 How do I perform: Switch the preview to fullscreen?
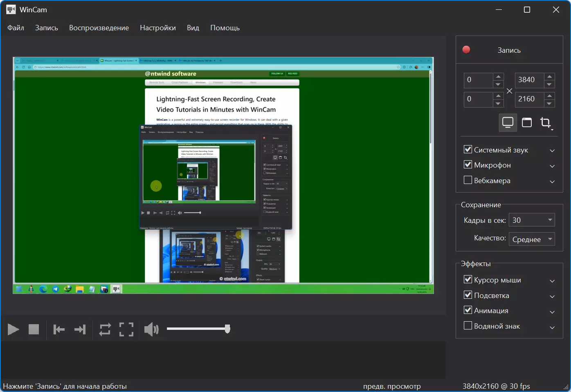click(x=126, y=329)
